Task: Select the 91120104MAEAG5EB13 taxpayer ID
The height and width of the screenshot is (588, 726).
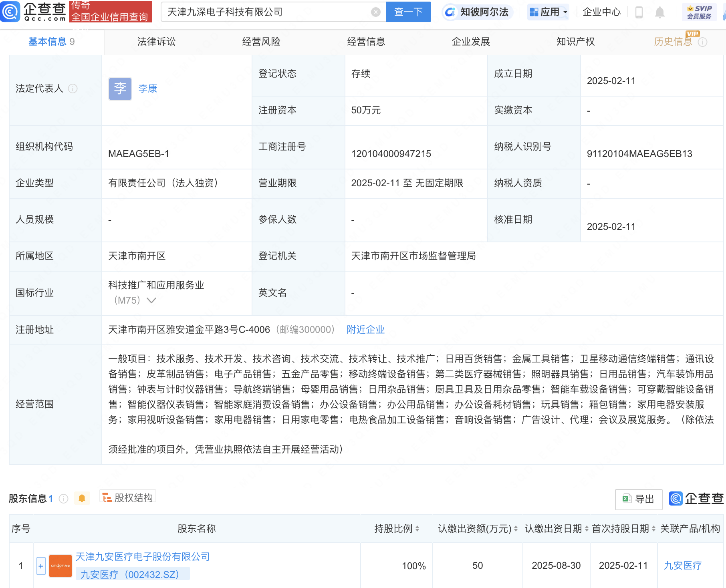Action: click(639, 154)
